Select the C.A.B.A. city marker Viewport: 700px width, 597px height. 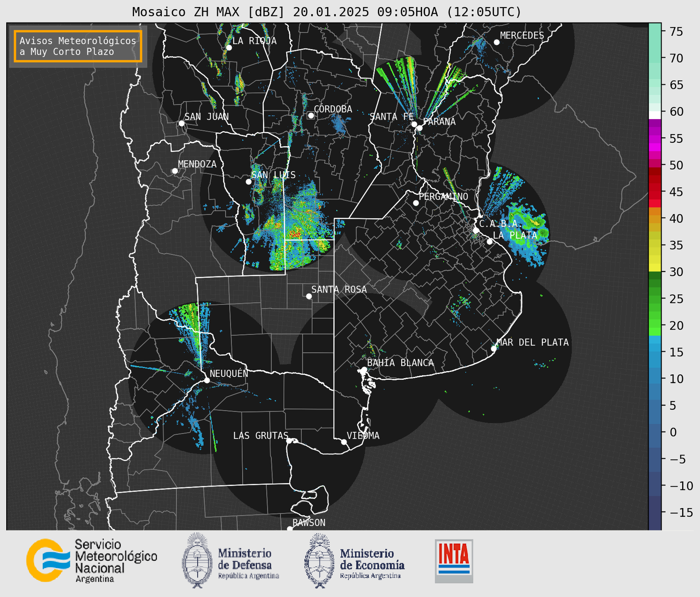click(x=476, y=230)
